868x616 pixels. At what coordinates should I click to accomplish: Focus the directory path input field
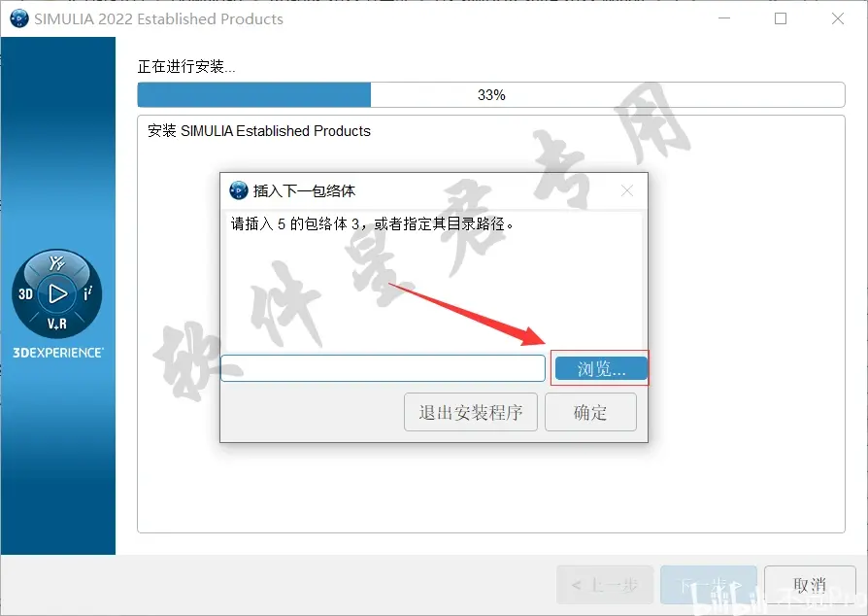point(384,368)
